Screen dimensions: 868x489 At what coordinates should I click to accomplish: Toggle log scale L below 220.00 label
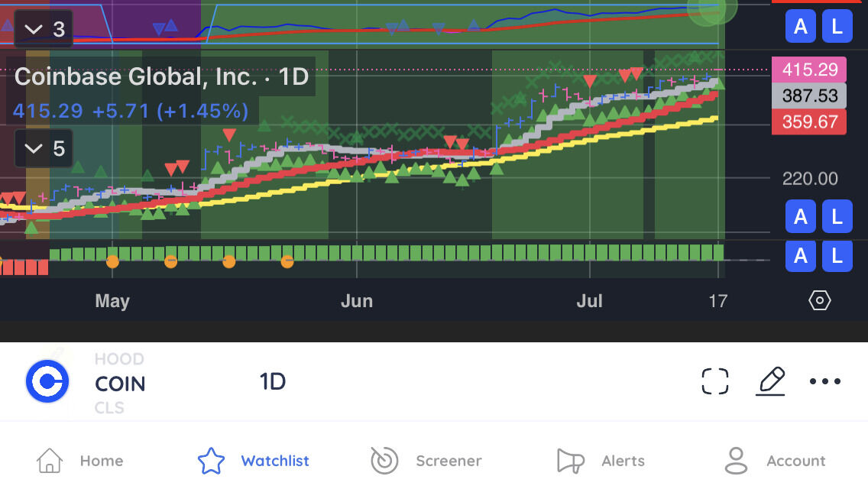pyautogui.click(x=837, y=216)
